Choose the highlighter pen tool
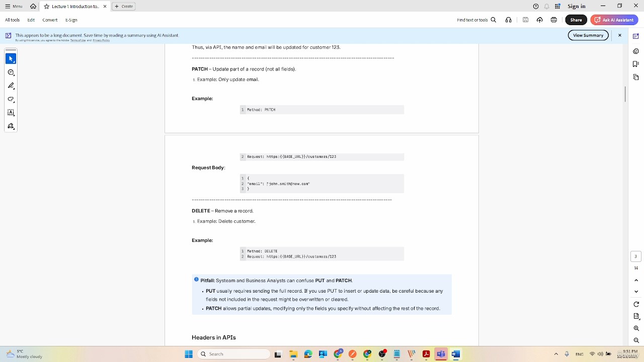Image resolution: width=644 pixels, height=362 pixels. click(11, 86)
